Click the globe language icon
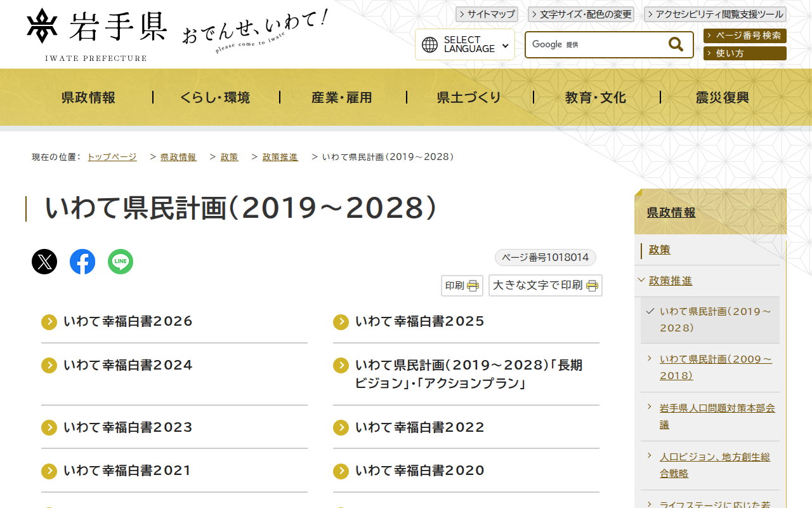Image resolution: width=812 pixels, height=508 pixels. coord(430,44)
